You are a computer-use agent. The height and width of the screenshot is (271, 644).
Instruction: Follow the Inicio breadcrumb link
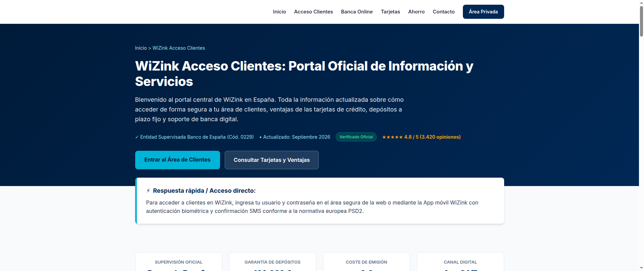tap(141, 48)
